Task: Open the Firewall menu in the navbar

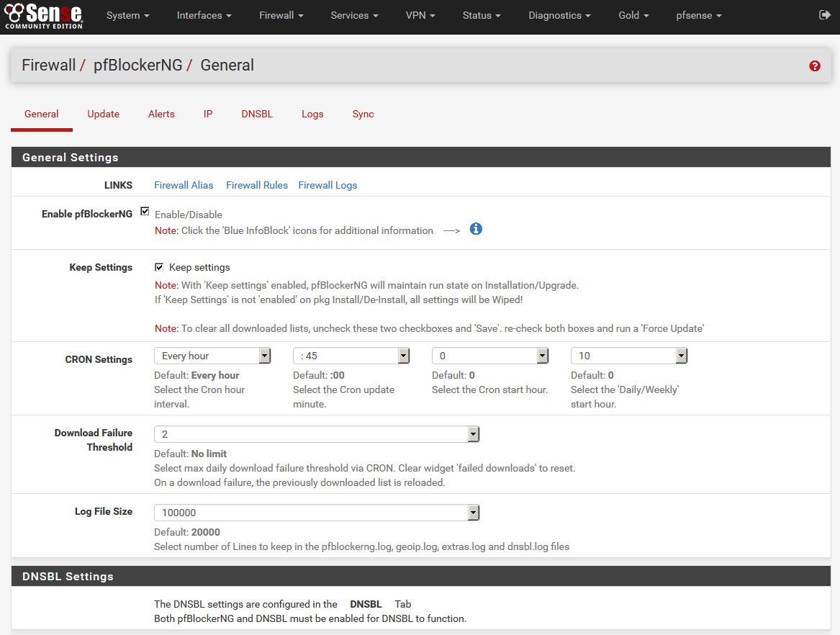Action: tap(281, 16)
